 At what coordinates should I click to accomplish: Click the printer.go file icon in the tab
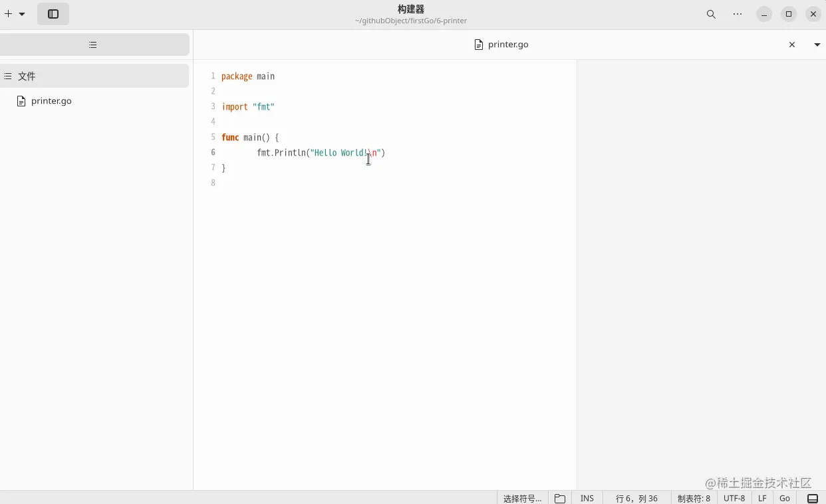click(x=479, y=45)
